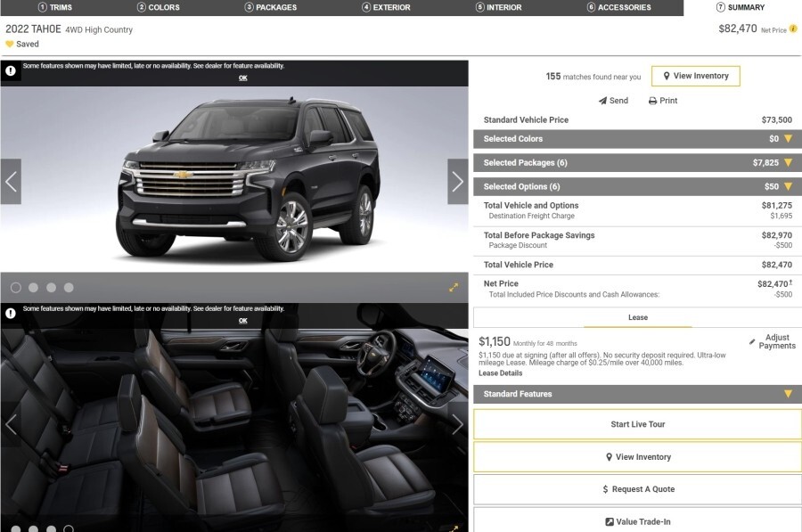The height and width of the screenshot is (532, 802).
Task: Show previous exterior image
Action: (x=11, y=182)
